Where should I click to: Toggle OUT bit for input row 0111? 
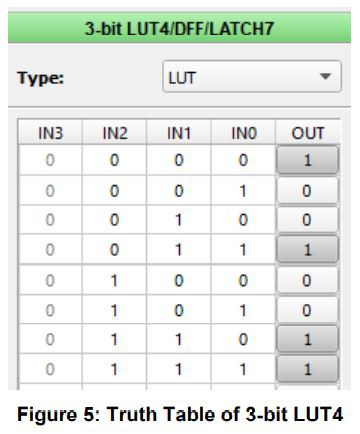pos(307,369)
